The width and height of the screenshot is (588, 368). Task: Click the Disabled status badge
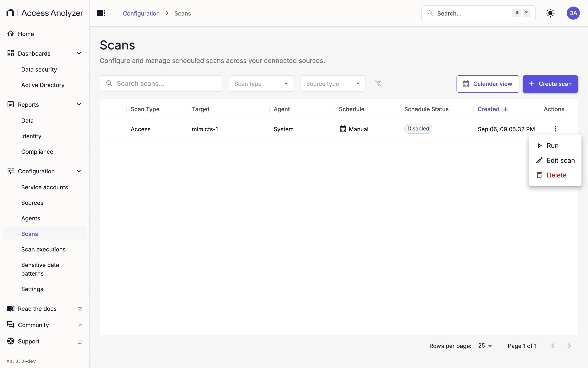pos(418,129)
